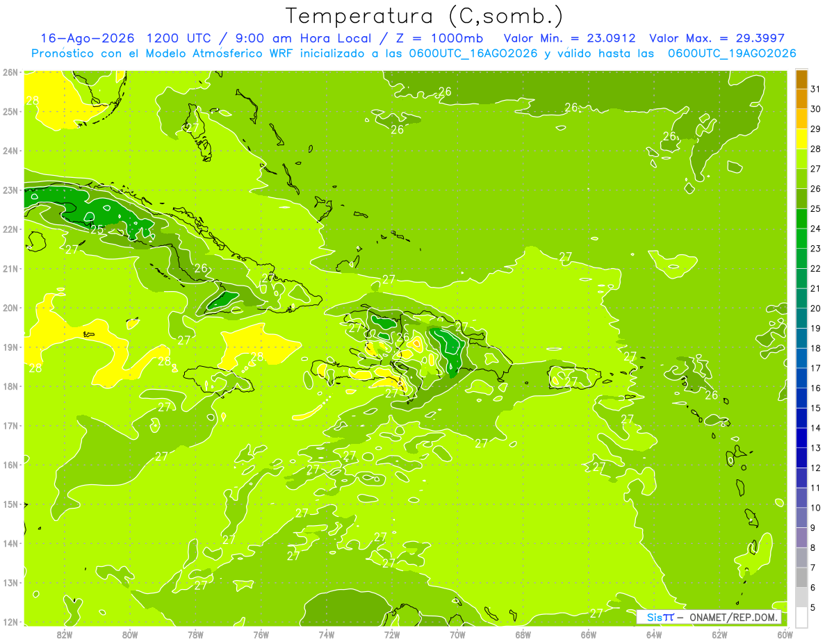
Task: Click the 68W longitude axis label
Action: click(x=523, y=634)
